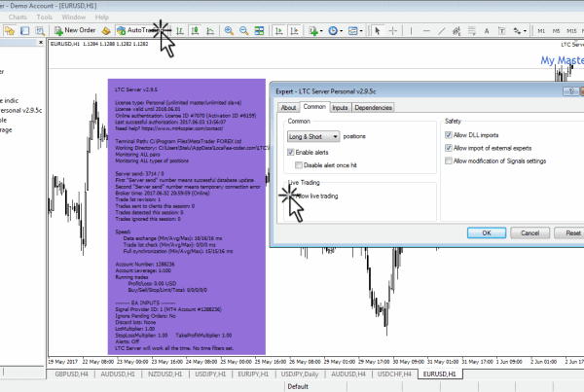Viewport: 584px width, 392px height.
Task: Open MetaEditor via the yellow book icon
Action: coord(106,31)
